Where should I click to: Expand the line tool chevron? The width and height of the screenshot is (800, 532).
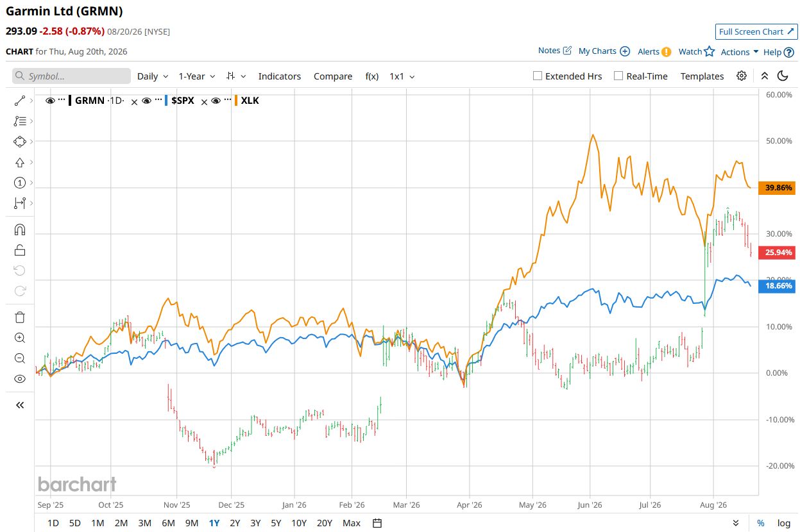pyautogui.click(x=31, y=101)
